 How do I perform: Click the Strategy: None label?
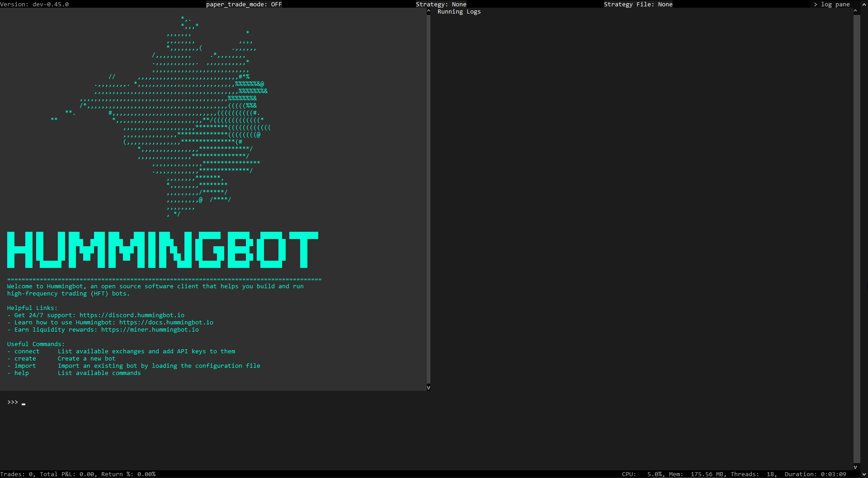(x=441, y=4)
